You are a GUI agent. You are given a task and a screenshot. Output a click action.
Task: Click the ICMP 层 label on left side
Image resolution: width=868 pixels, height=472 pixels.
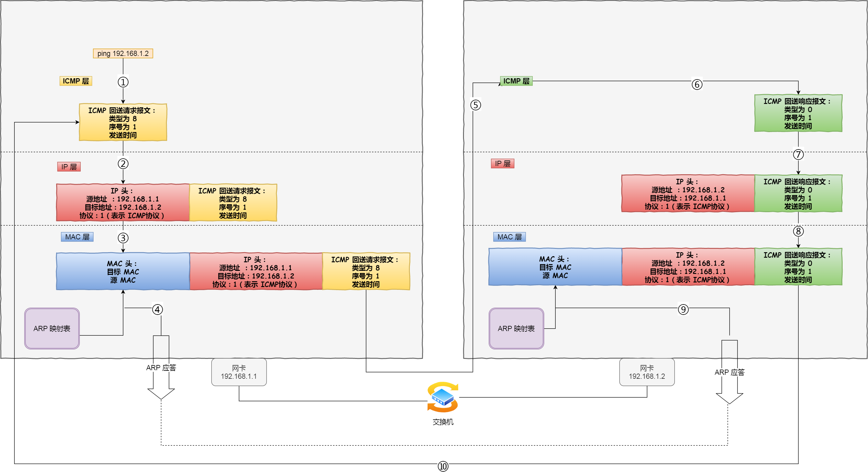click(66, 81)
